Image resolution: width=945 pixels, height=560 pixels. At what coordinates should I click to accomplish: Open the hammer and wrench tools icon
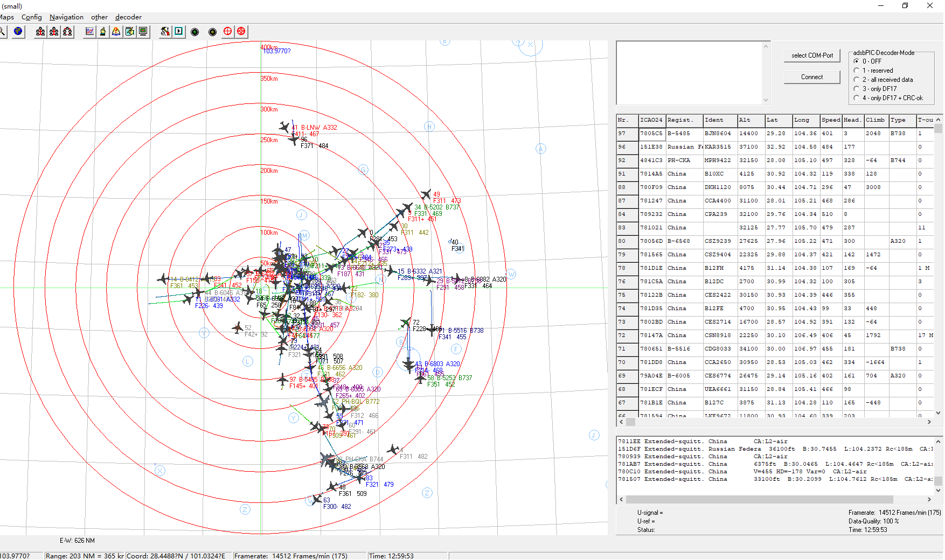click(165, 32)
